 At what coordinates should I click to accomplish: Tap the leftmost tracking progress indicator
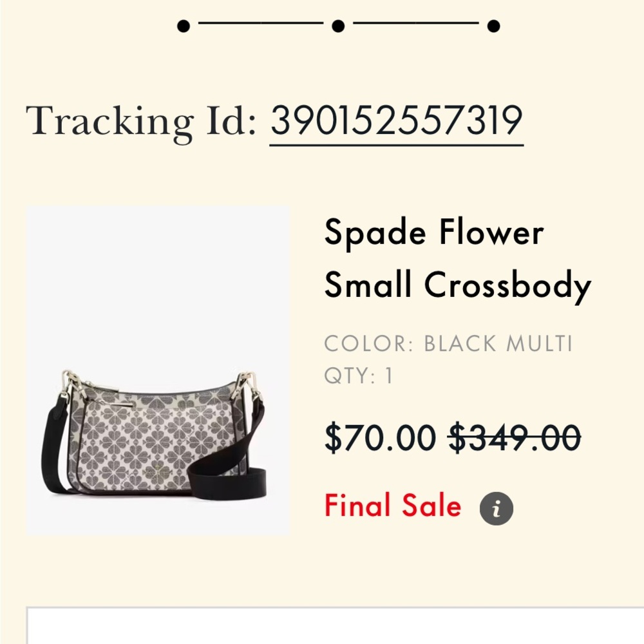pyautogui.click(x=183, y=26)
